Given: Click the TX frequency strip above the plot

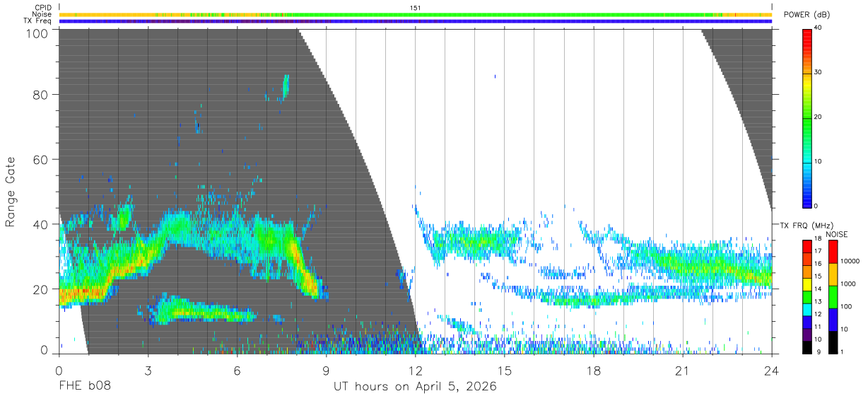Looking at the screenshot, I should [415, 21].
